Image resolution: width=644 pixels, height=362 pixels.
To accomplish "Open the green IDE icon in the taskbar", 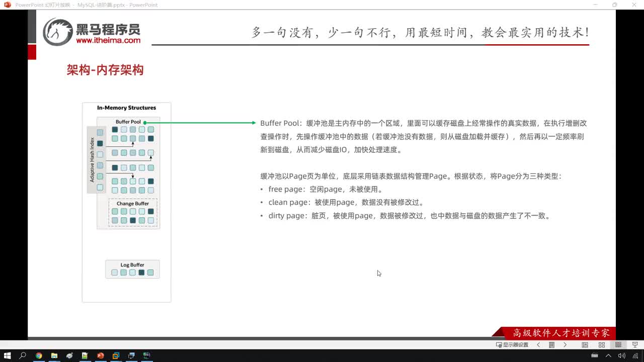I will pos(146,355).
